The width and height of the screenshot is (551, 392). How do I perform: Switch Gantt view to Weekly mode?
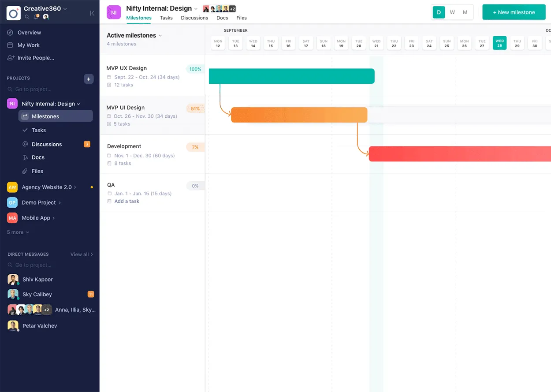click(x=451, y=12)
